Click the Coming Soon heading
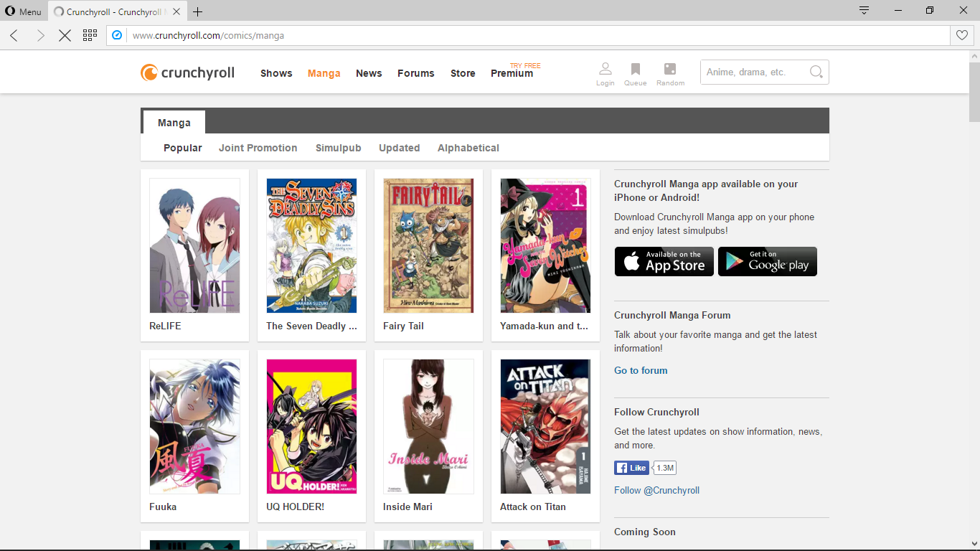 click(645, 532)
